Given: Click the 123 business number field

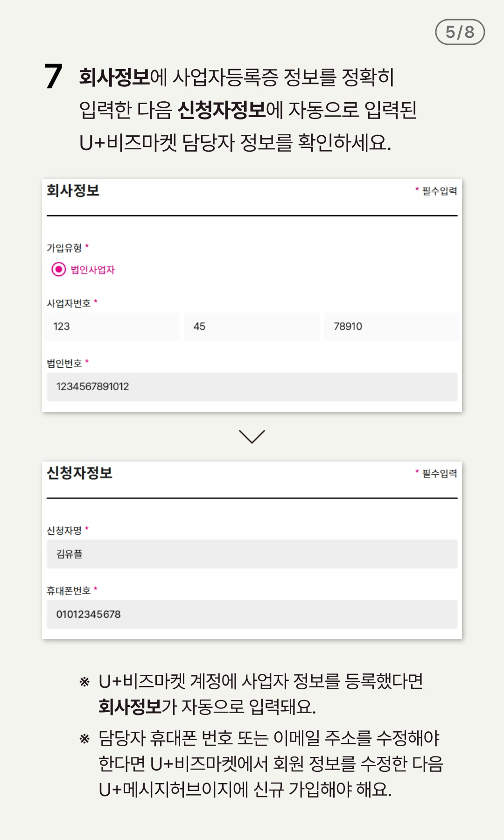Looking at the screenshot, I should coord(112,327).
